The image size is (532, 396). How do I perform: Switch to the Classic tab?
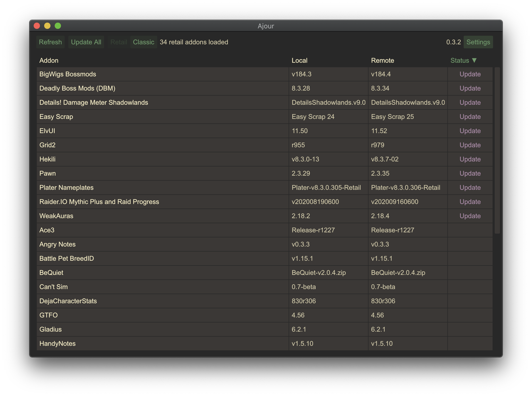coord(144,42)
